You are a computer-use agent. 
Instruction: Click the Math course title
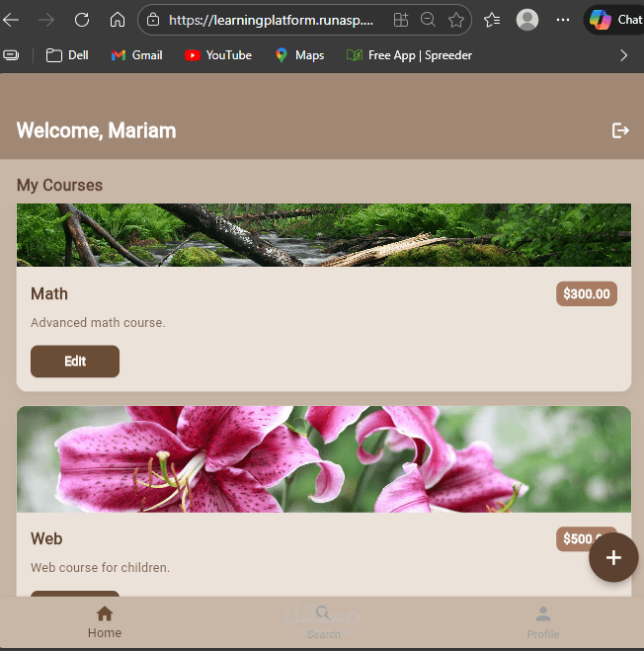pos(49,294)
